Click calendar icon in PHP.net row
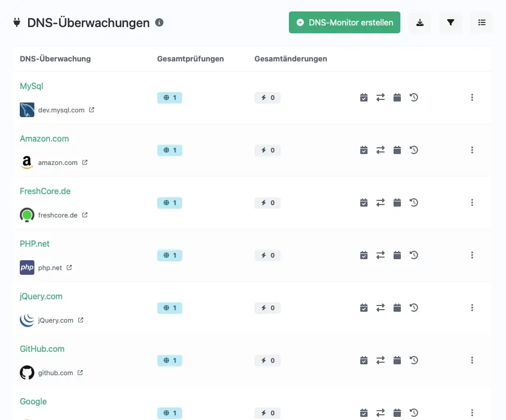 point(397,255)
